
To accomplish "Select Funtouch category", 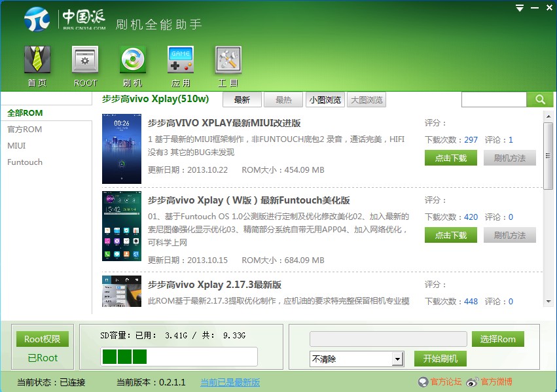I will pos(25,162).
